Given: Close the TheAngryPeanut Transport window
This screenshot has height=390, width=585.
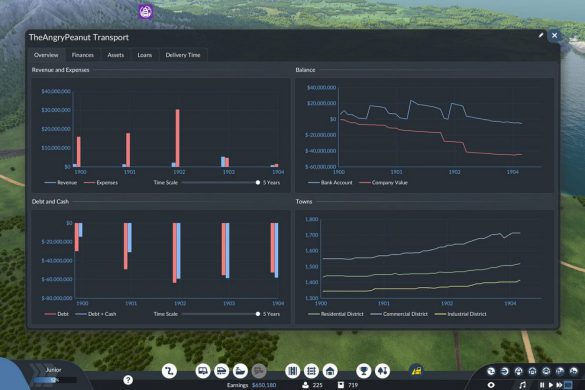Looking at the screenshot, I should (554, 35).
